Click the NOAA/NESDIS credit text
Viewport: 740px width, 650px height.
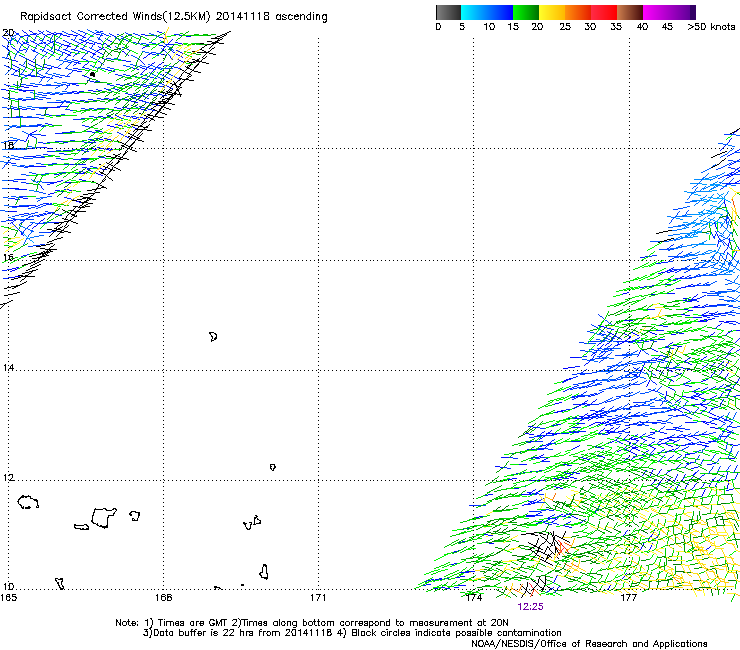point(589,644)
